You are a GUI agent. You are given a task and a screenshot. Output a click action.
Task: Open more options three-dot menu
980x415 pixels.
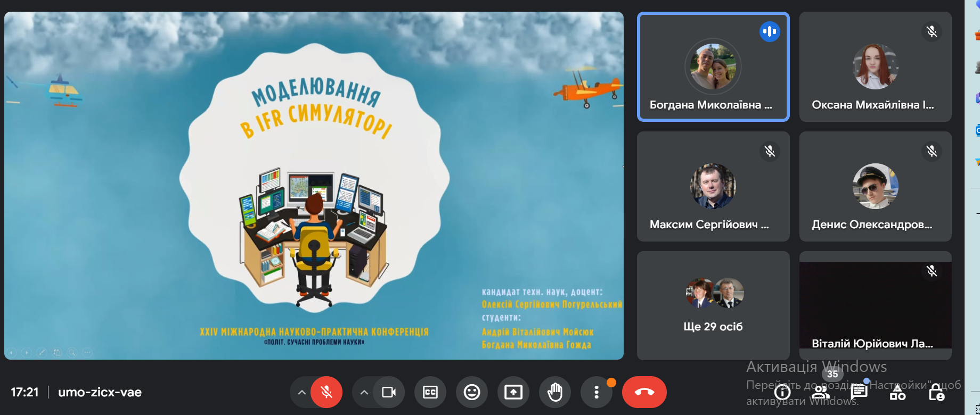click(597, 392)
